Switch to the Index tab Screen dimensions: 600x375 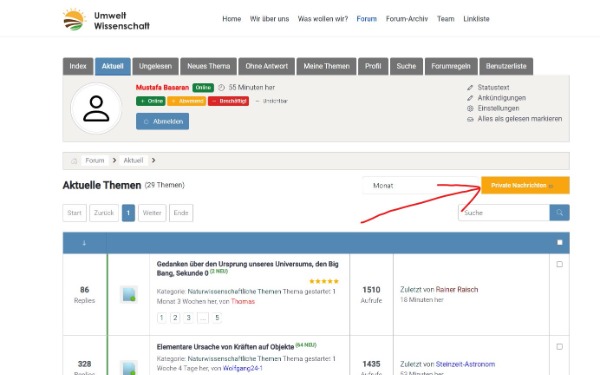tap(78, 66)
